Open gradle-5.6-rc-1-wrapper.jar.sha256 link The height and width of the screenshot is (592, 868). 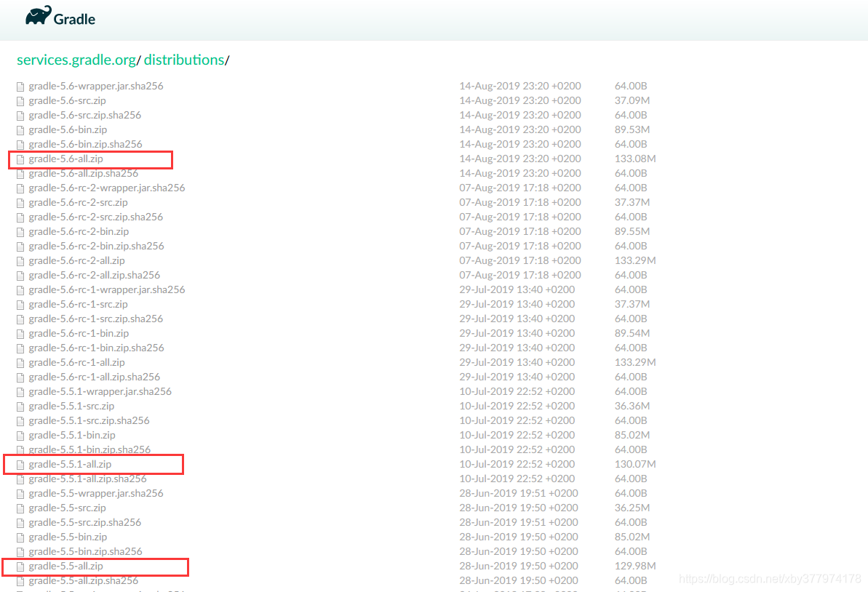107,289
